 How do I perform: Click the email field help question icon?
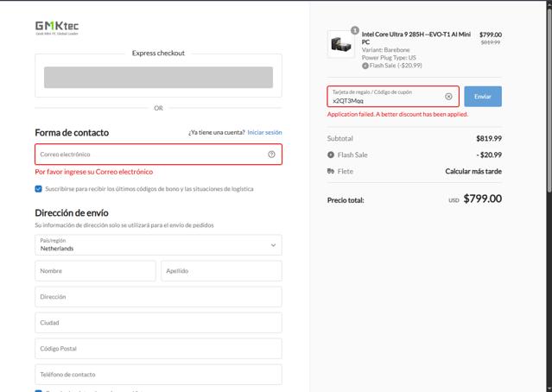click(271, 155)
